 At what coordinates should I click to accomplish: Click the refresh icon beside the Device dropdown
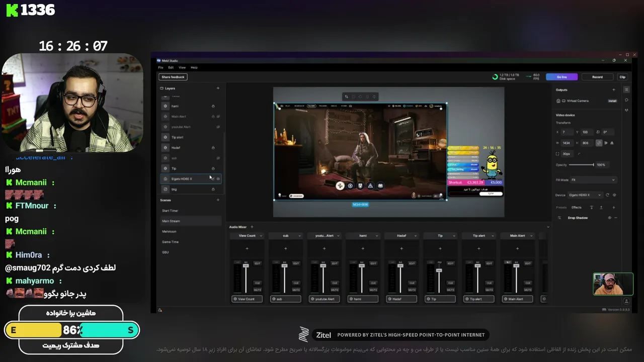(x=607, y=195)
